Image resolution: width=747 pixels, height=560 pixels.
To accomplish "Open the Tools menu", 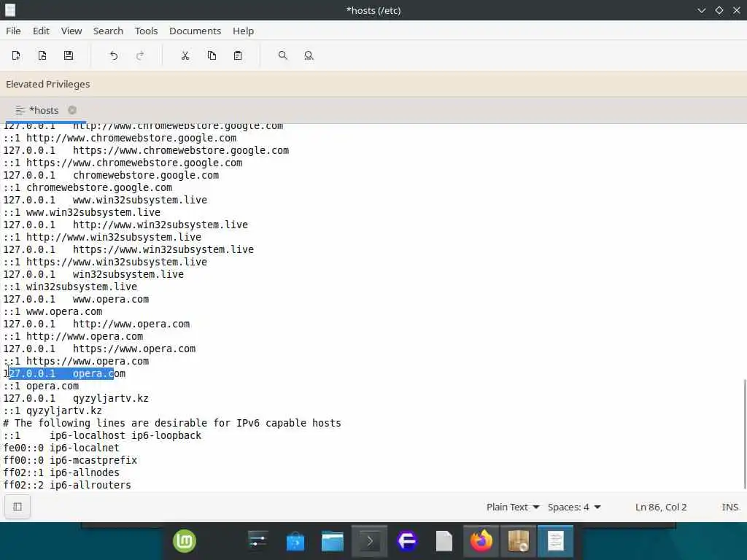I will (x=146, y=31).
